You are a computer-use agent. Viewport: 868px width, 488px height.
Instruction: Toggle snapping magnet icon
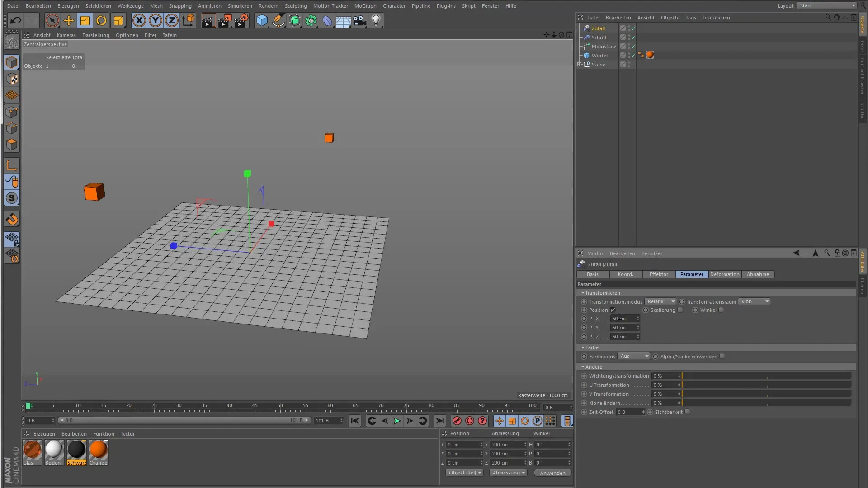12,219
